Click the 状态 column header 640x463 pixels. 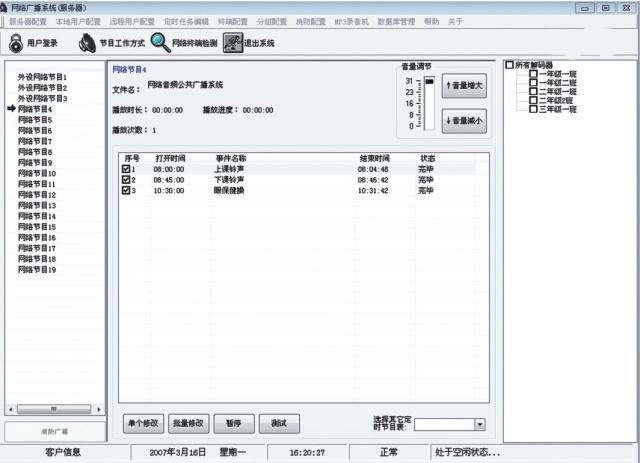427,158
